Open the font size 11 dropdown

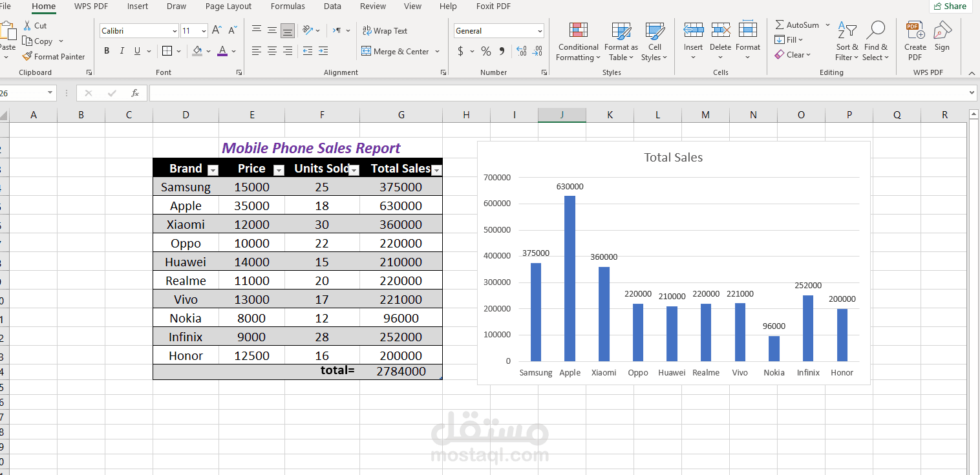tap(204, 31)
